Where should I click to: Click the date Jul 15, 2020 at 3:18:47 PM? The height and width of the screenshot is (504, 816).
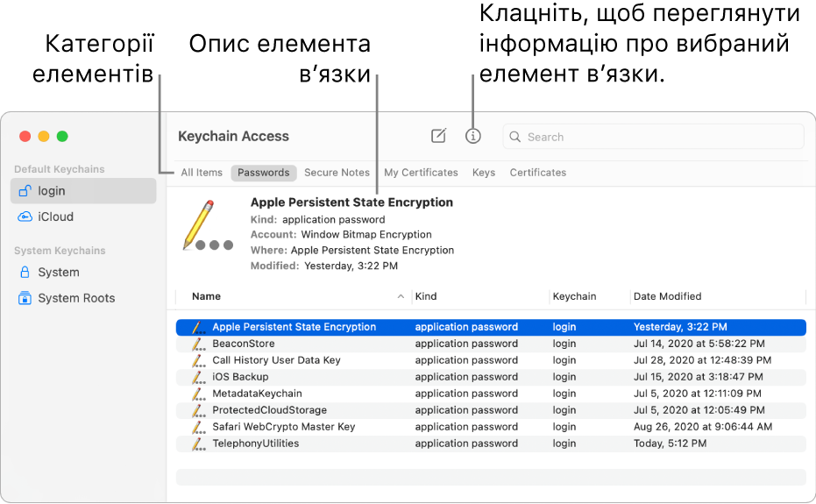pos(699,377)
